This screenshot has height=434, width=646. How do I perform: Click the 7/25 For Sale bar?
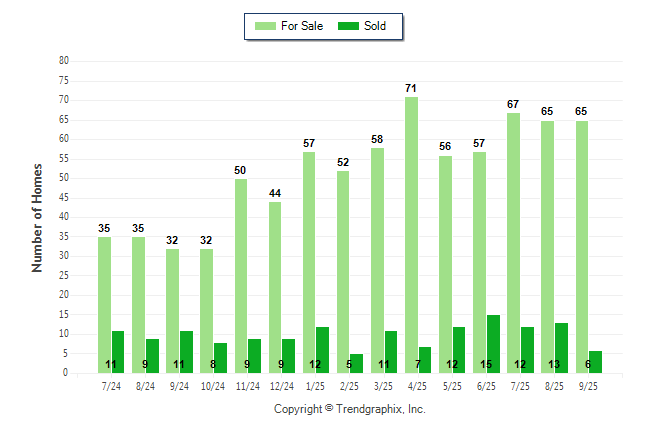pos(513,243)
